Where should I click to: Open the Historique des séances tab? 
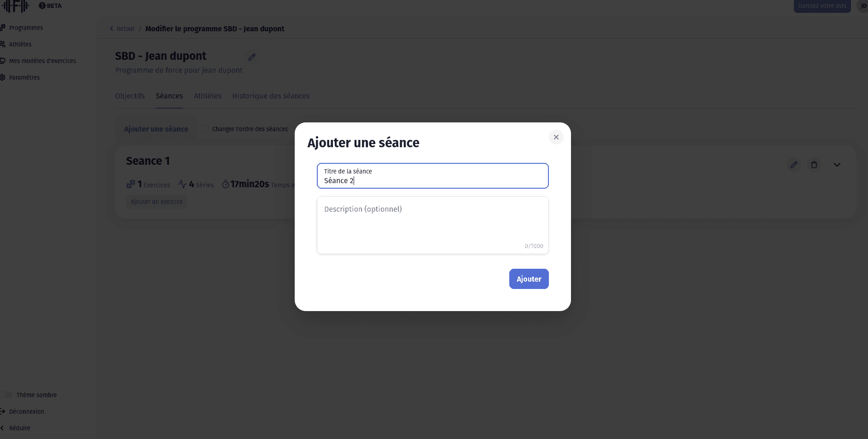tap(271, 96)
